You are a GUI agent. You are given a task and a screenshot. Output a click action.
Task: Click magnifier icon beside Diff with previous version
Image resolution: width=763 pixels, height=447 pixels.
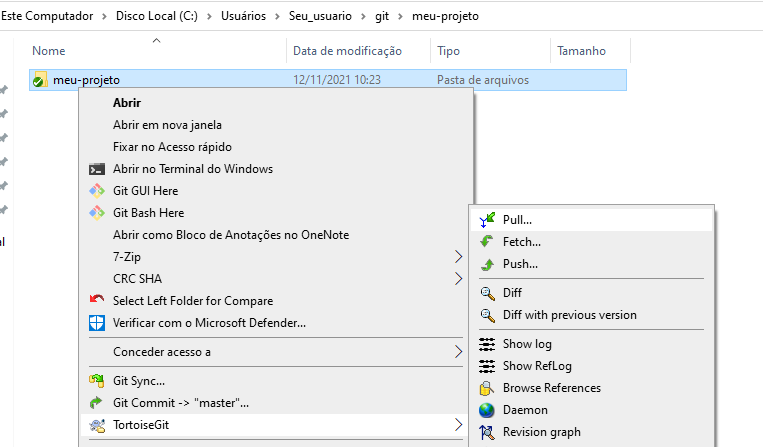487,315
